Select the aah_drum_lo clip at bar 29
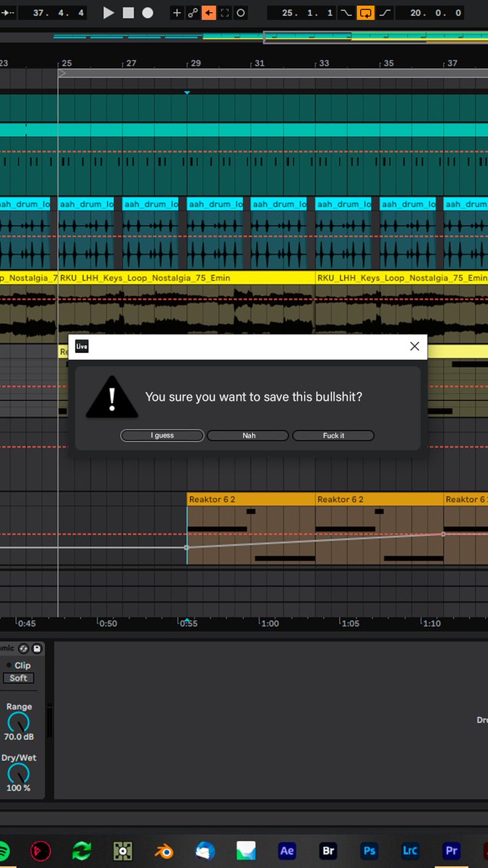488x868 pixels. tap(215, 204)
